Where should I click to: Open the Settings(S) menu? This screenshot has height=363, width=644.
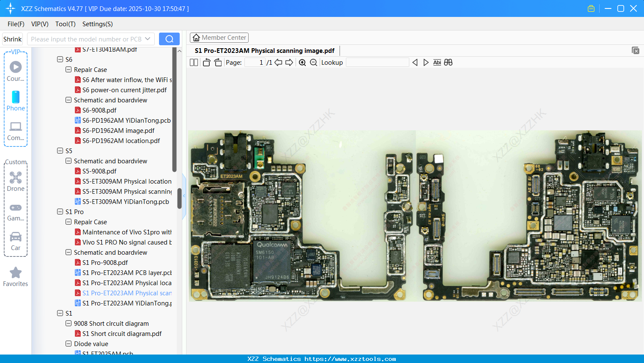point(98,24)
